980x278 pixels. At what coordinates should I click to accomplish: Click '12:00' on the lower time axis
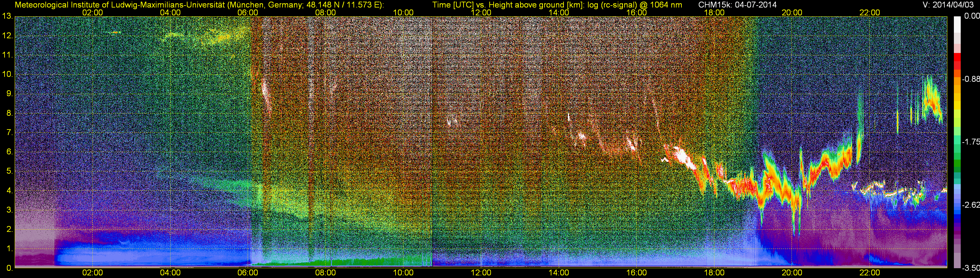click(x=481, y=273)
